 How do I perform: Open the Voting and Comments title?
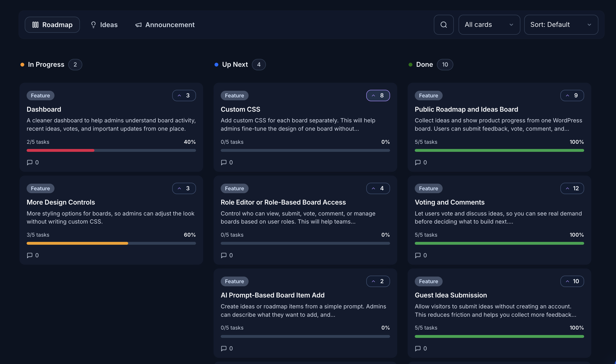tap(450, 202)
